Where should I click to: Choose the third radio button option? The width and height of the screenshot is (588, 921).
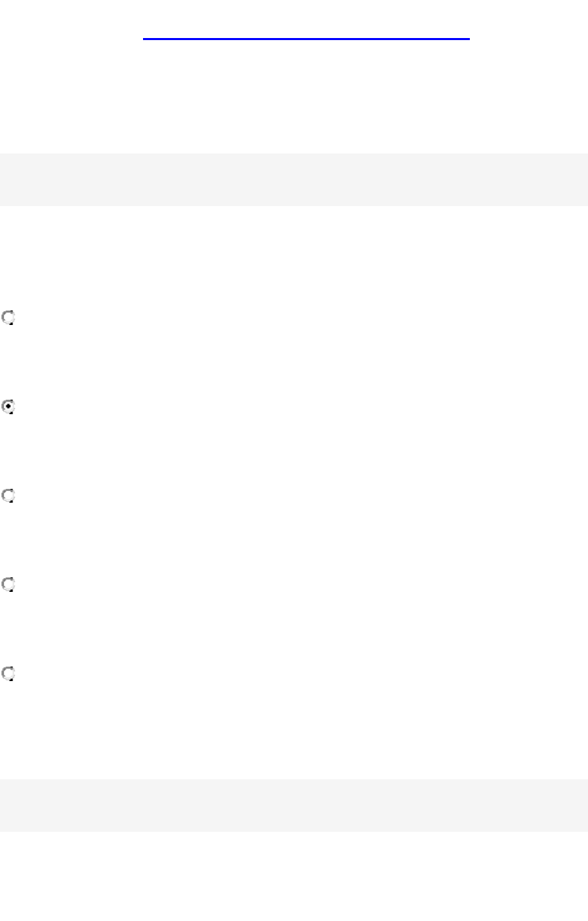point(8,496)
